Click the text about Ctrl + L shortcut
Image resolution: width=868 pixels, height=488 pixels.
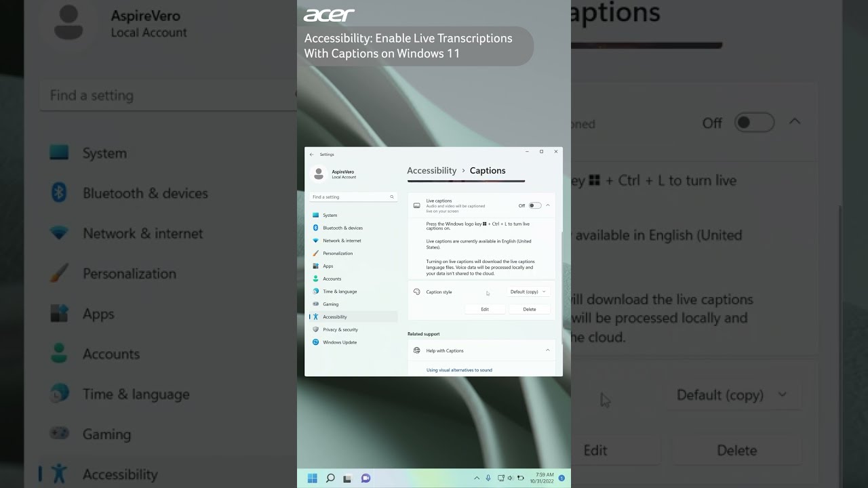pyautogui.click(x=478, y=226)
